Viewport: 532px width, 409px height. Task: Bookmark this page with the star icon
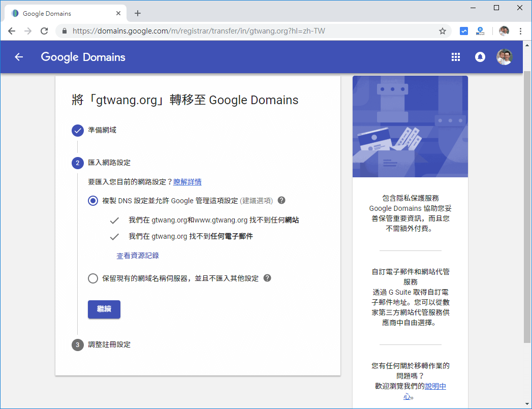pyautogui.click(x=442, y=31)
